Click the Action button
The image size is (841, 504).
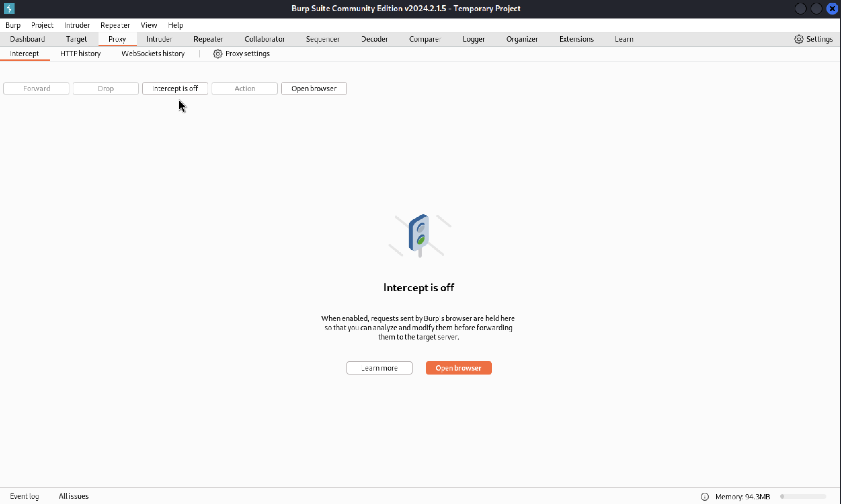pyautogui.click(x=244, y=89)
